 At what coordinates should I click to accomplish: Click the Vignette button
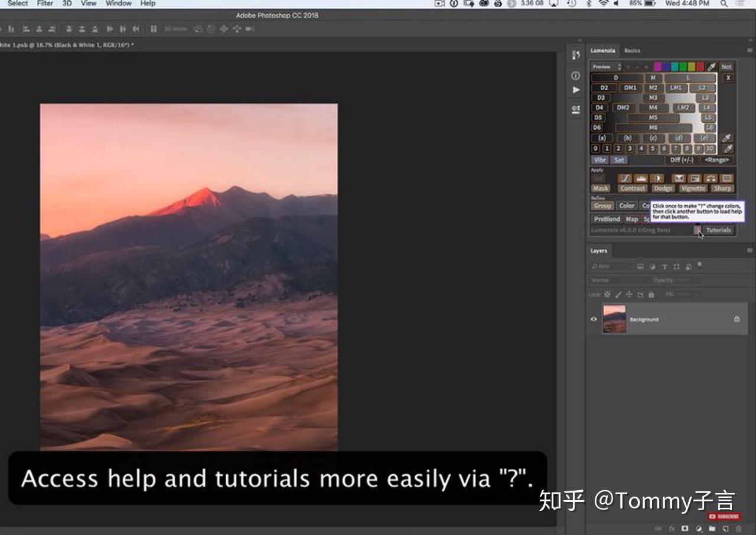[x=693, y=188]
